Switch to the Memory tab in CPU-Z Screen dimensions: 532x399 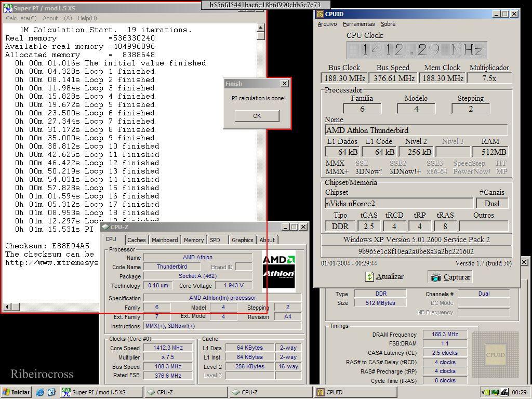pos(194,240)
